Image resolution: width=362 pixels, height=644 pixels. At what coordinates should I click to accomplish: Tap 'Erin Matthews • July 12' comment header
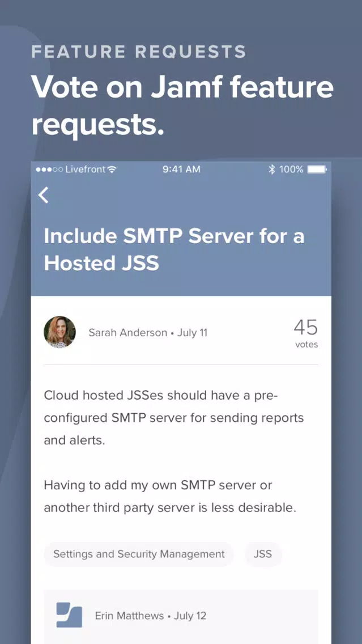click(151, 616)
